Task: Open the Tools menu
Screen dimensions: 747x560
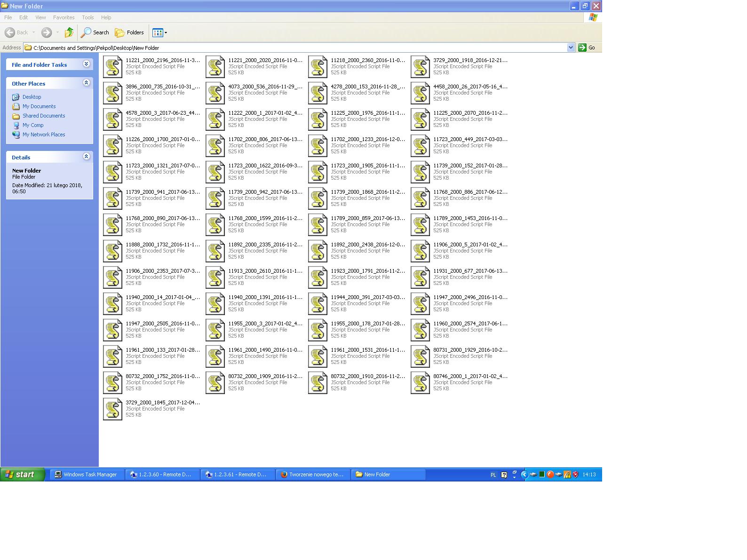Action: pos(88,17)
